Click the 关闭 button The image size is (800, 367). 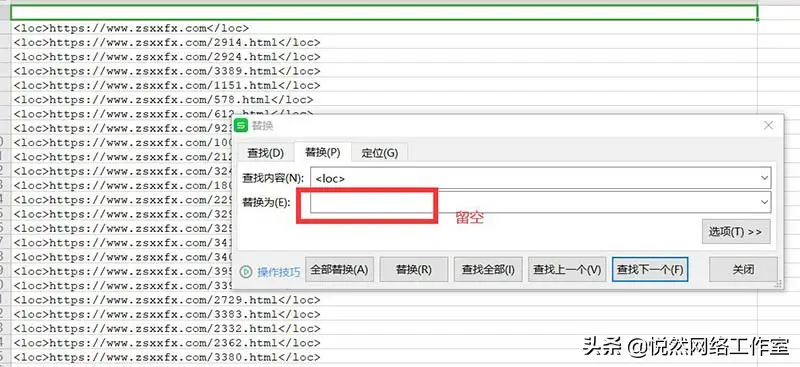pyautogui.click(x=743, y=270)
